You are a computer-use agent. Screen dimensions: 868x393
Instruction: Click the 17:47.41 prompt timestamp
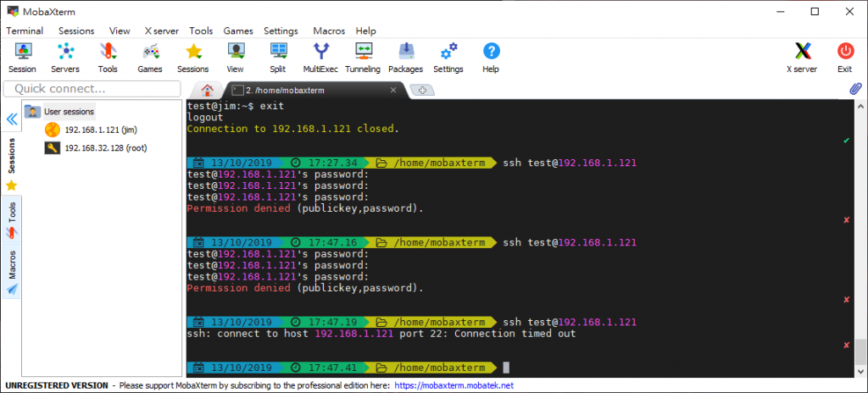point(331,368)
